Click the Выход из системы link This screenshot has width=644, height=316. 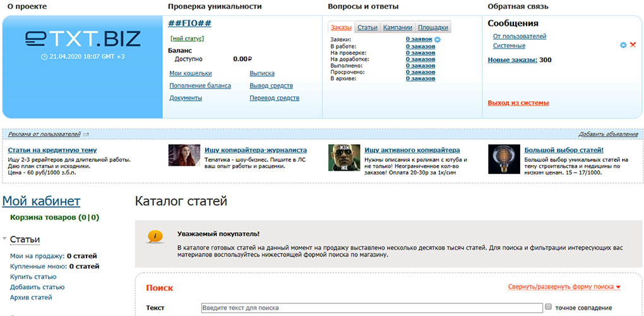(518, 103)
